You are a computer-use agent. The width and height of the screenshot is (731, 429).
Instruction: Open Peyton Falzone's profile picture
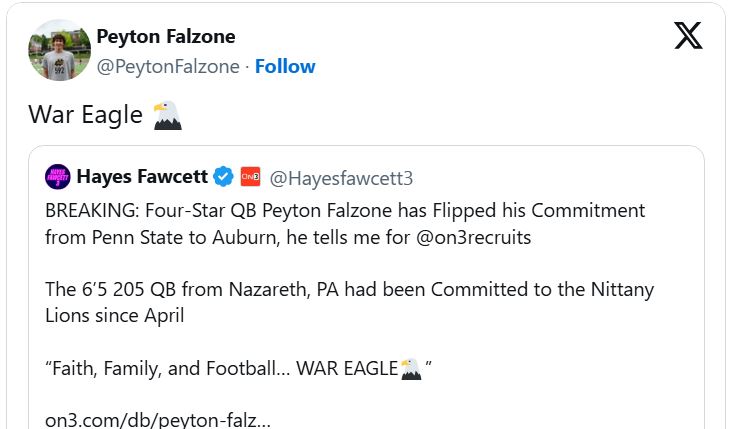click(x=60, y=50)
